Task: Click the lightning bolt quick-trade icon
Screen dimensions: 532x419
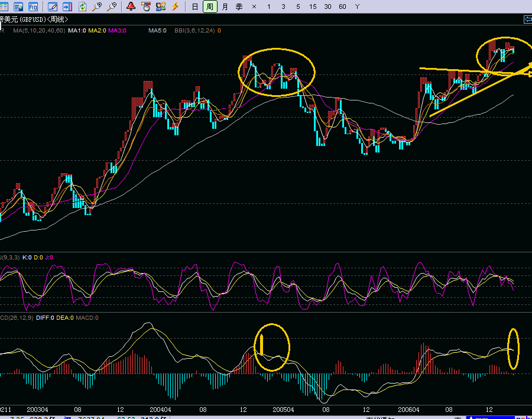Action: click(x=176, y=7)
